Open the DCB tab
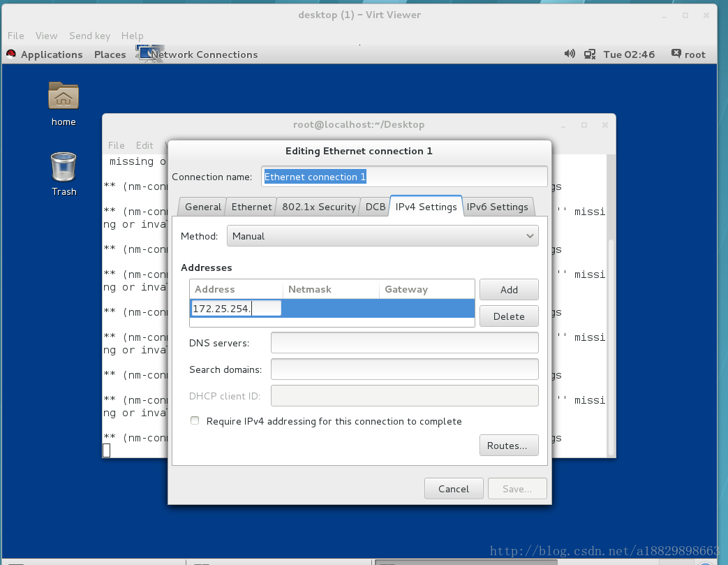 click(375, 207)
